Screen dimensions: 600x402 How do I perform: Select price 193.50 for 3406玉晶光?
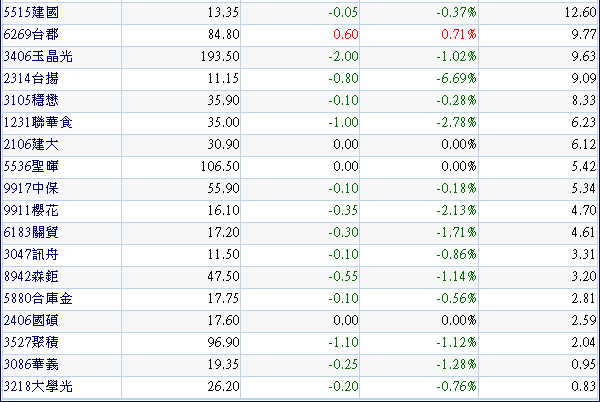[x=220, y=57]
